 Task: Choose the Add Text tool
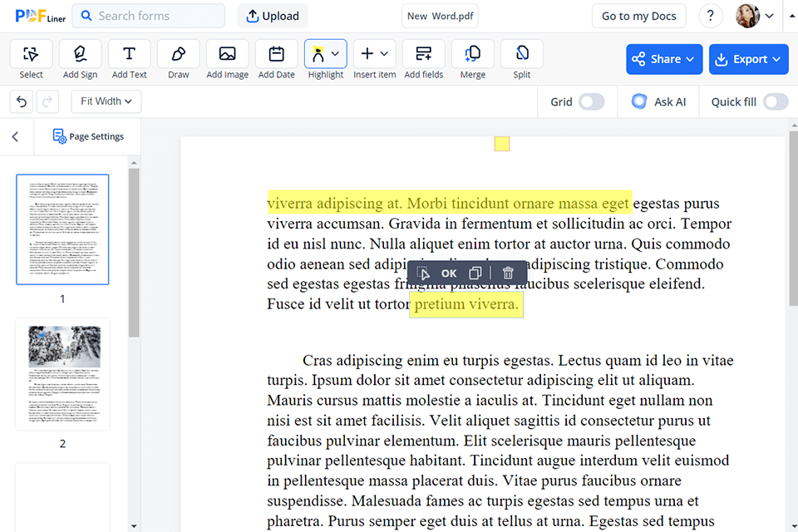pos(129,55)
